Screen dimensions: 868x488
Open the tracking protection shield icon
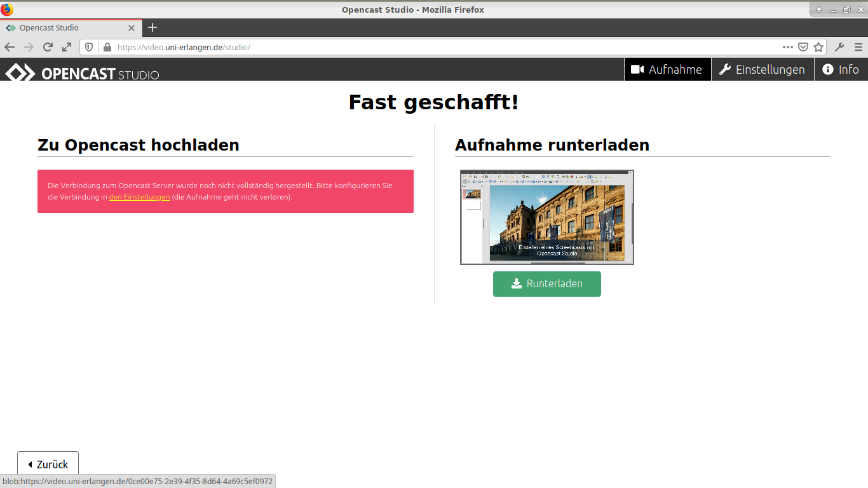click(90, 47)
